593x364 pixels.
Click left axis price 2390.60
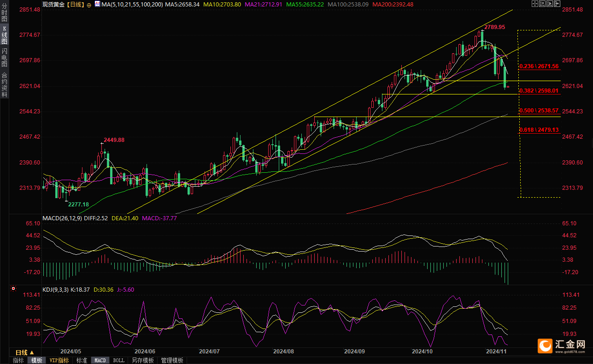click(x=30, y=163)
